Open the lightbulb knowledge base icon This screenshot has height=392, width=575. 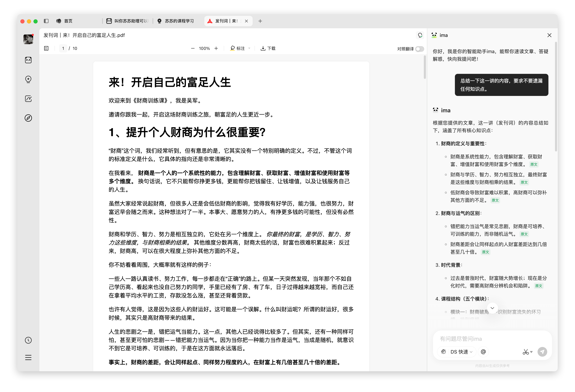pos(28,79)
